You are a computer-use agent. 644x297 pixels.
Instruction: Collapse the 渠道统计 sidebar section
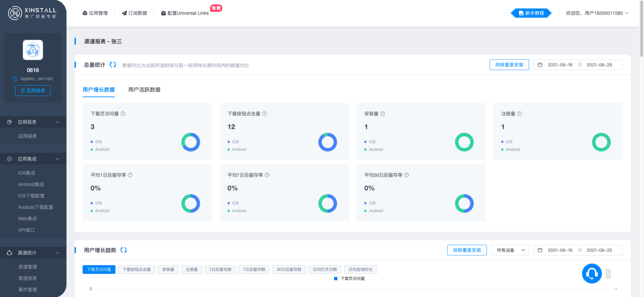point(33,253)
